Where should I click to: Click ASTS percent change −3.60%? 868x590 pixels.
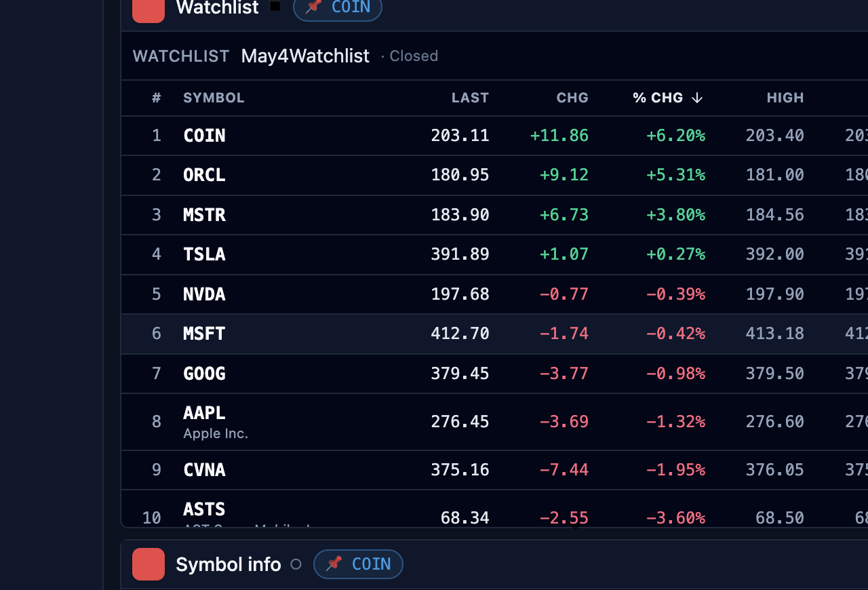(675, 518)
